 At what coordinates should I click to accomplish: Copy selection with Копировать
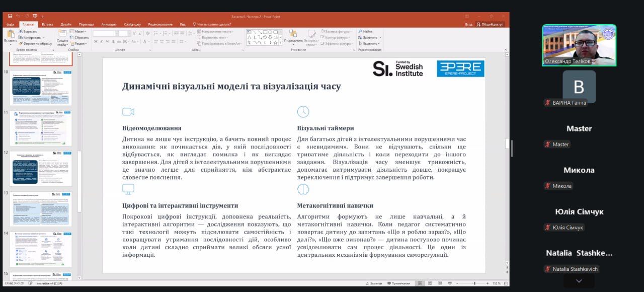click(x=30, y=37)
